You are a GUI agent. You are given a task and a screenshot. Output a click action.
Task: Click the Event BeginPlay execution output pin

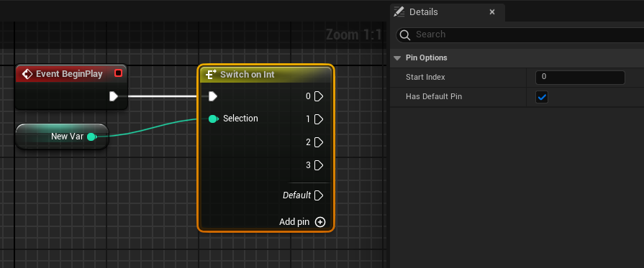click(114, 96)
